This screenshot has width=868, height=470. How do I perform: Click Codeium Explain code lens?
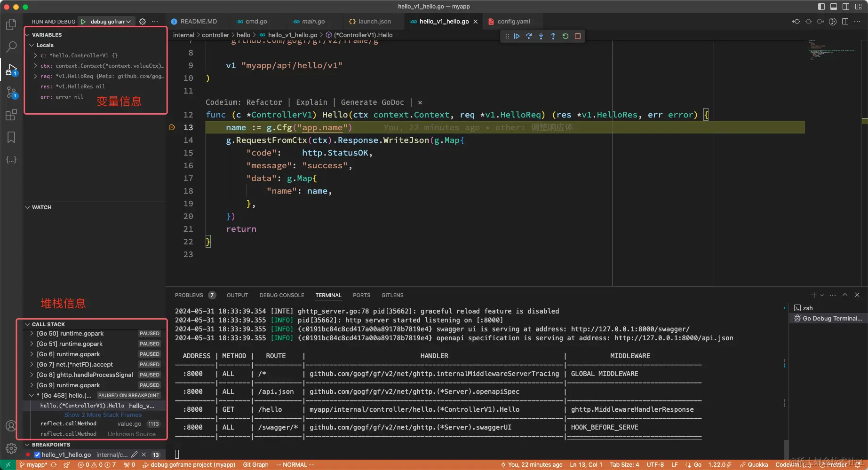(311, 102)
